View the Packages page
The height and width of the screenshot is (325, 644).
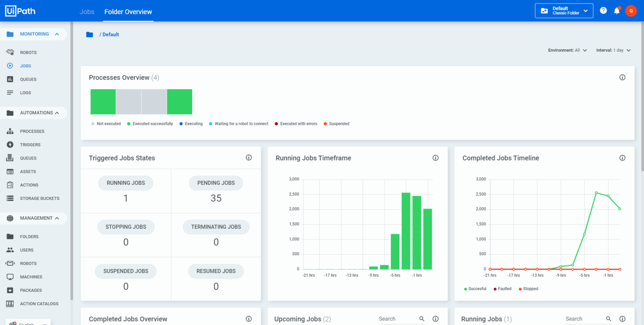[30, 290]
